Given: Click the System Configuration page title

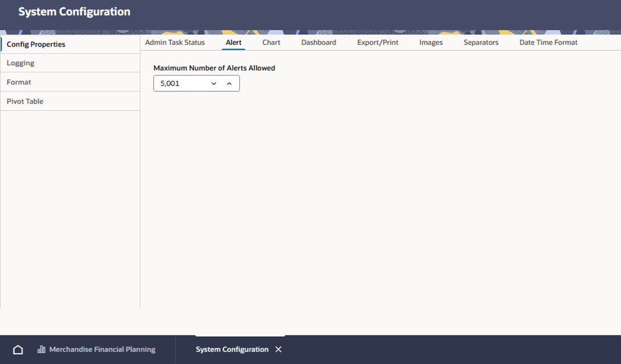Looking at the screenshot, I should (x=74, y=12).
